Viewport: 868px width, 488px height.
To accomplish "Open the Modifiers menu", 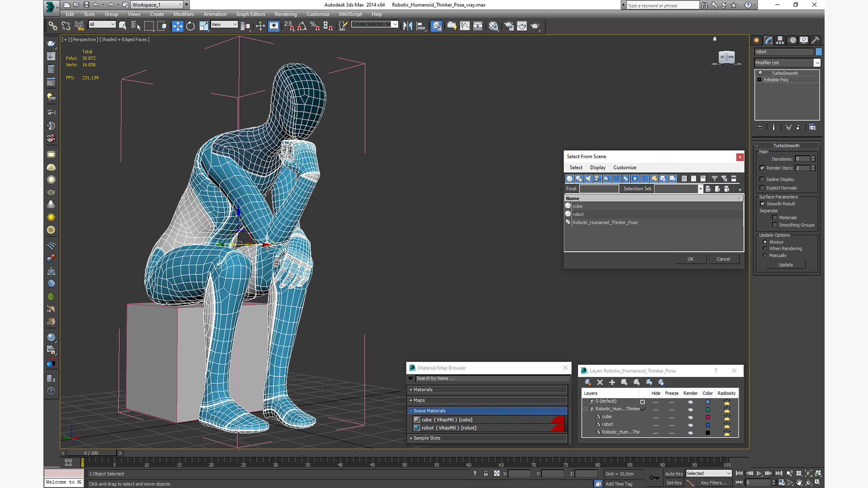I will click(x=184, y=14).
